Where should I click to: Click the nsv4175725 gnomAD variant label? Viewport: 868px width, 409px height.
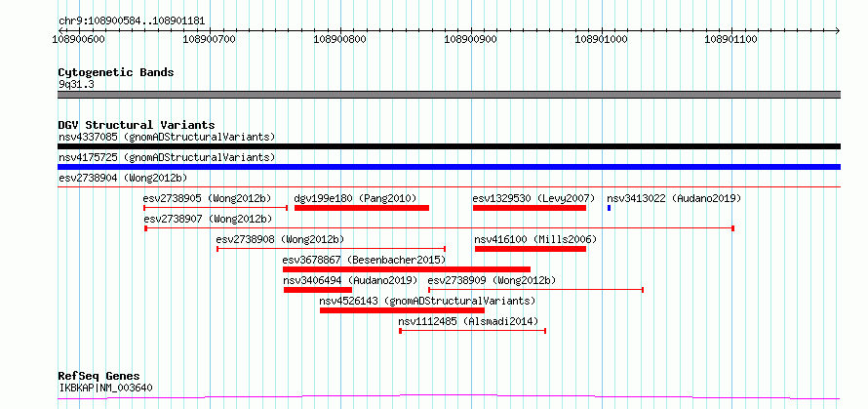point(167,157)
